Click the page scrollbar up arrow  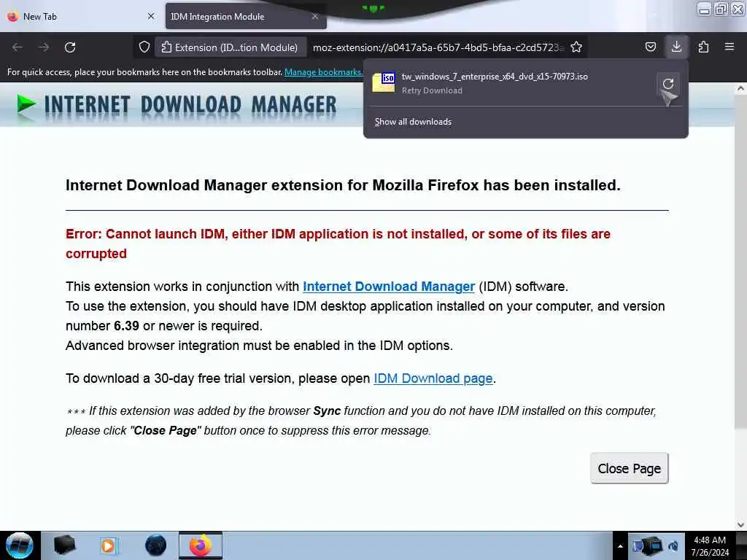pyautogui.click(x=740, y=88)
